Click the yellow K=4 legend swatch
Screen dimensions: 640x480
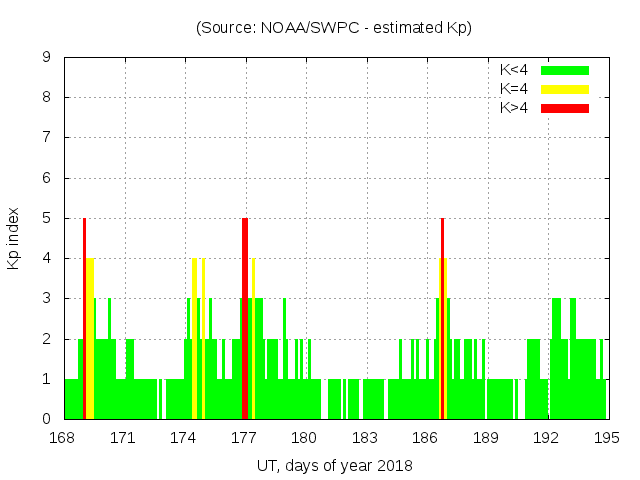[565, 89]
